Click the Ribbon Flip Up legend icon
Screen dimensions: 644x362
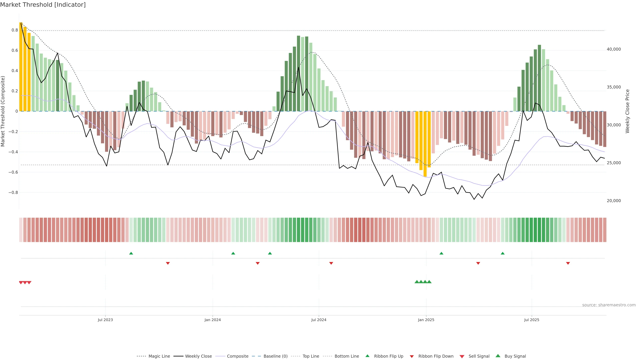pos(367,356)
